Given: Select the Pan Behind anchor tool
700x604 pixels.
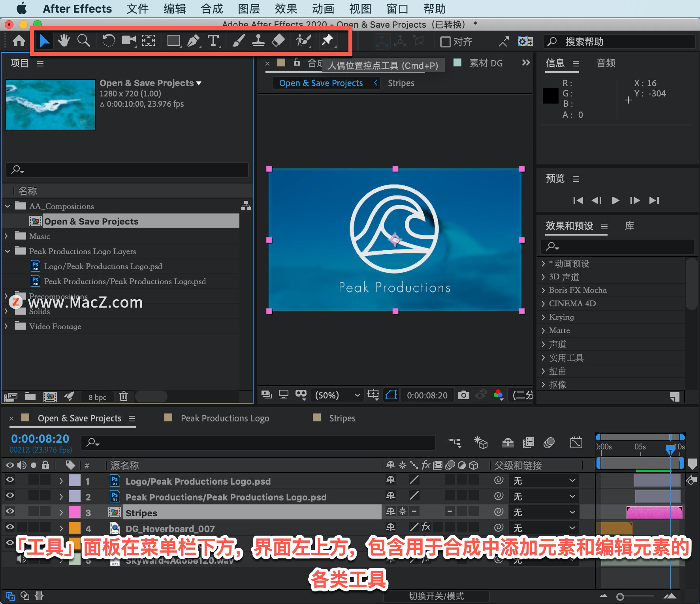Looking at the screenshot, I should (149, 41).
